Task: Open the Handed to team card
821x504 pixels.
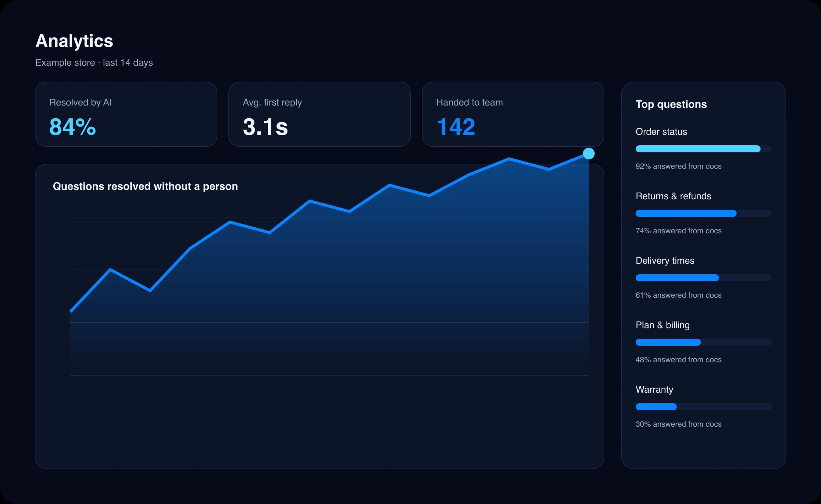Action: click(x=513, y=114)
